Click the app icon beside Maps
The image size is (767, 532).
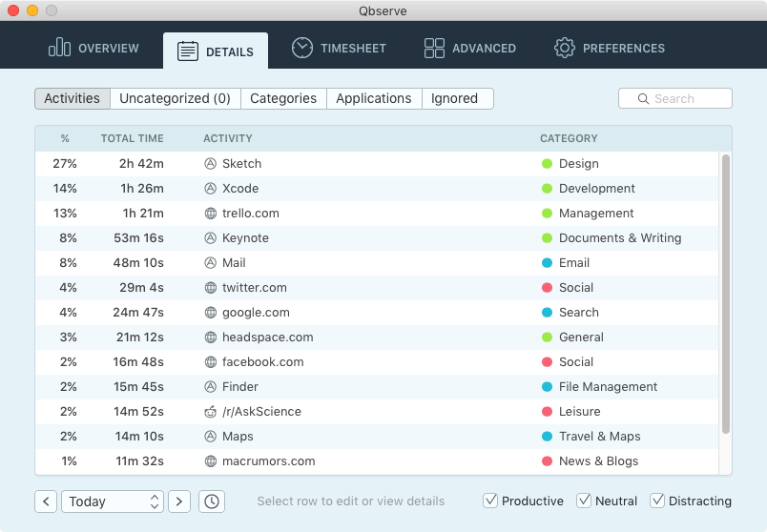pos(210,436)
